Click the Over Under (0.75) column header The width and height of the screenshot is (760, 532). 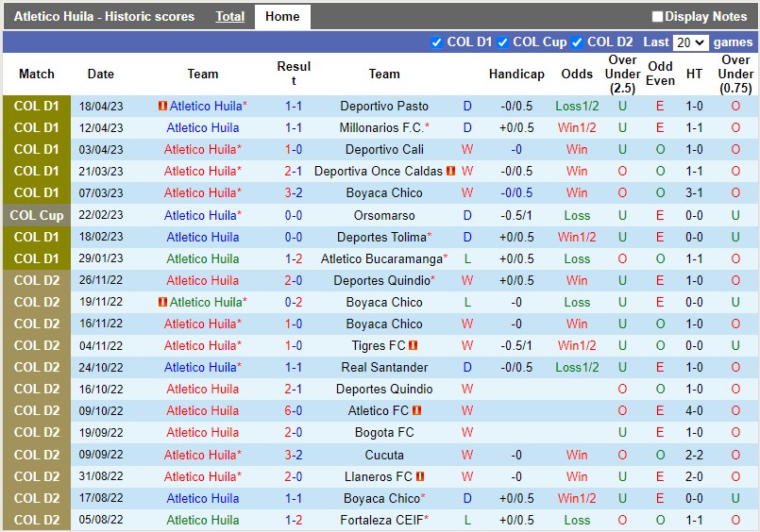click(x=735, y=75)
